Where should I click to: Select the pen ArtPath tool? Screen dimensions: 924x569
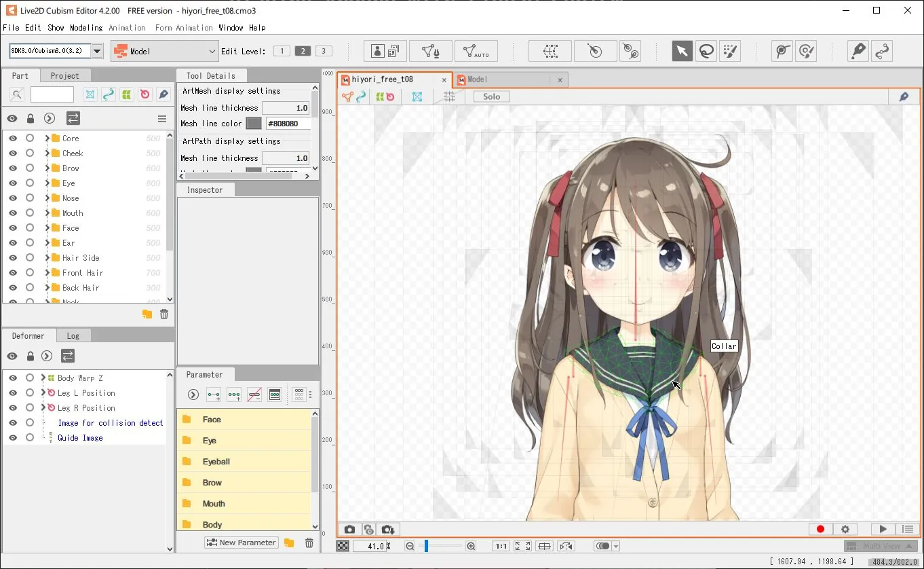858,51
